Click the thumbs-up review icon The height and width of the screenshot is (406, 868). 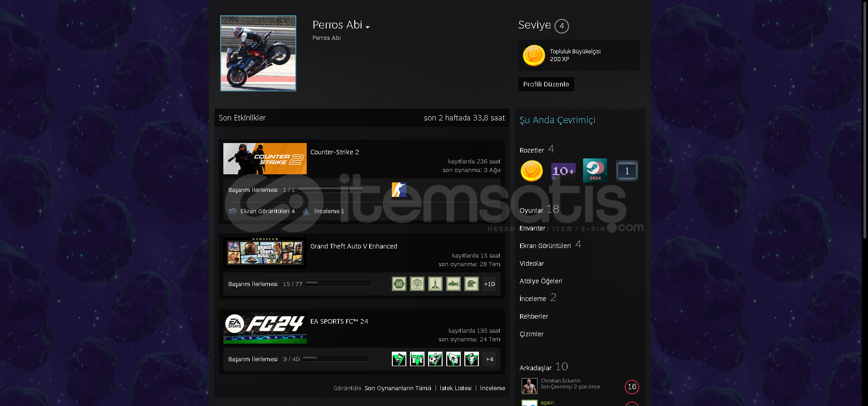tap(306, 211)
